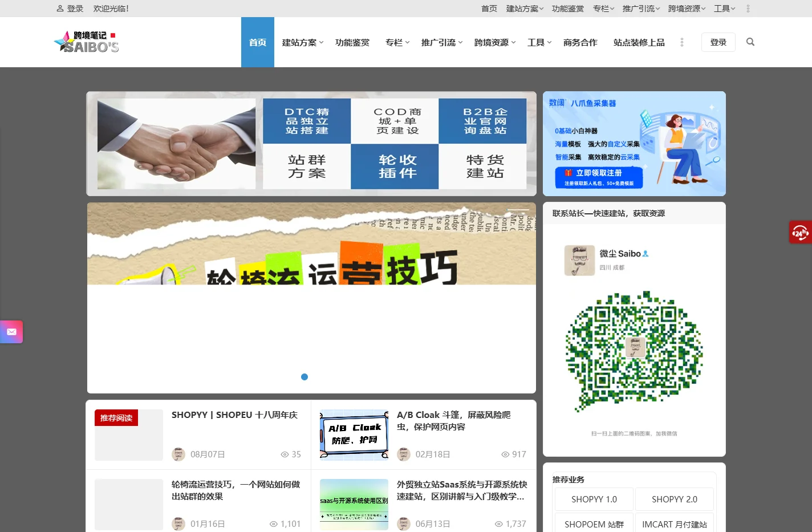The height and width of the screenshot is (532, 812).
Task: Click the author avatar beside 01月16日
Action: (x=178, y=524)
